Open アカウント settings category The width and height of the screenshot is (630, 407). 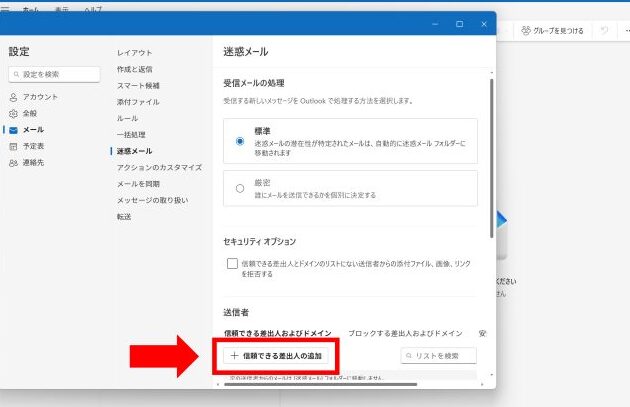pyautogui.click(x=34, y=97)
